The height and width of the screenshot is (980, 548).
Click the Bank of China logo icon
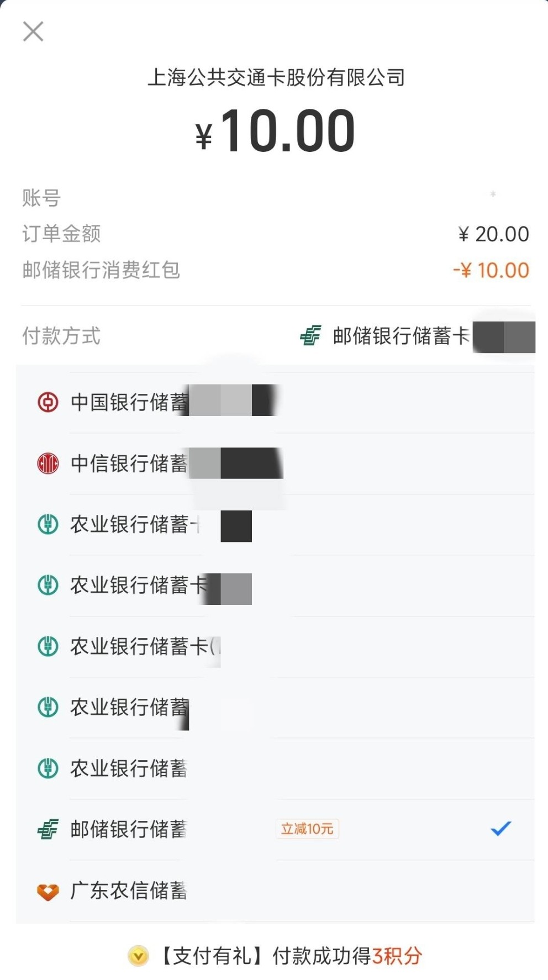pyautogui.click(x=48, y=402)
